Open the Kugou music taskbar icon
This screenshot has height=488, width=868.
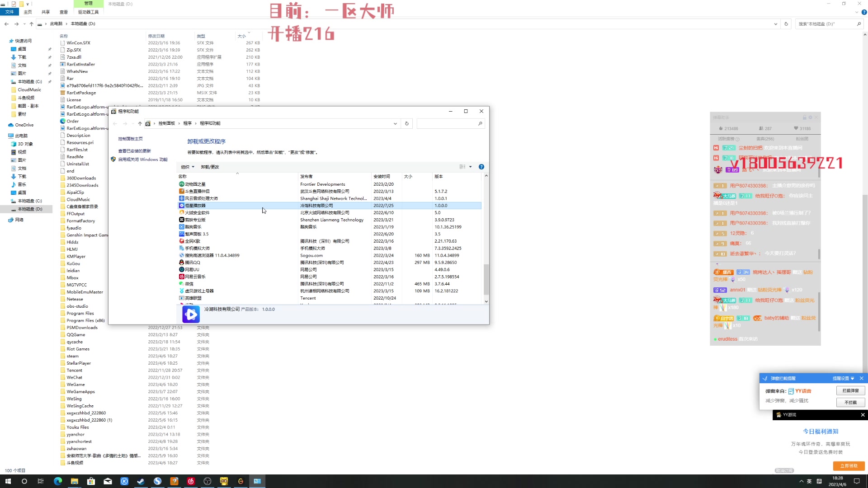[124, 481]
